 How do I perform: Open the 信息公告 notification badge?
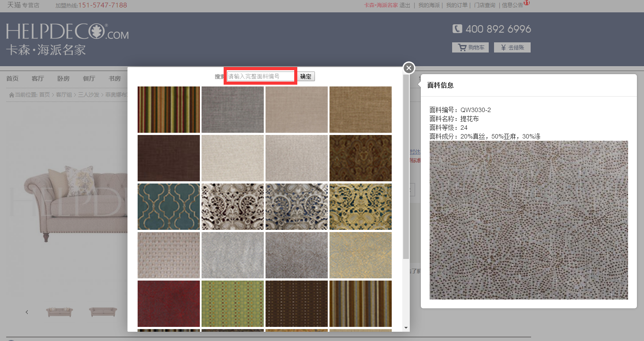526,3
